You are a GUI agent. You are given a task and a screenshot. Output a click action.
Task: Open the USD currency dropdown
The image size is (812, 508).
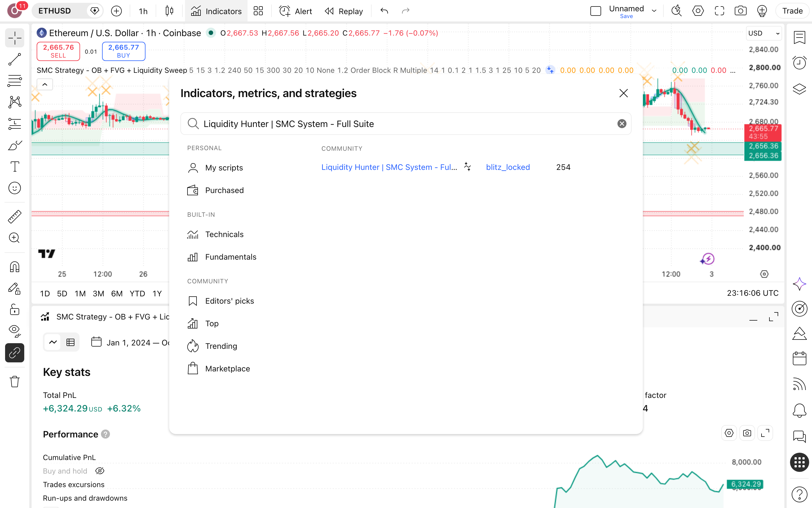(x=764, y=33)
